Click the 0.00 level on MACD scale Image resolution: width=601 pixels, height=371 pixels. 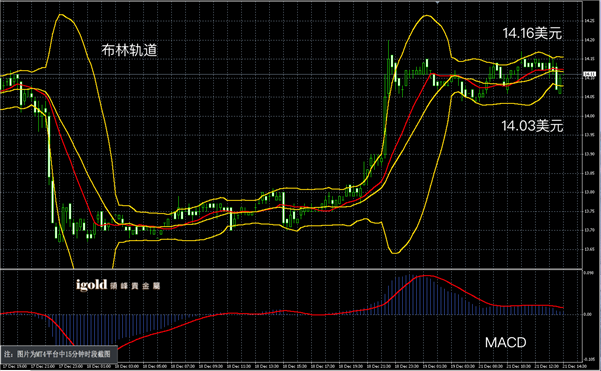588,314
